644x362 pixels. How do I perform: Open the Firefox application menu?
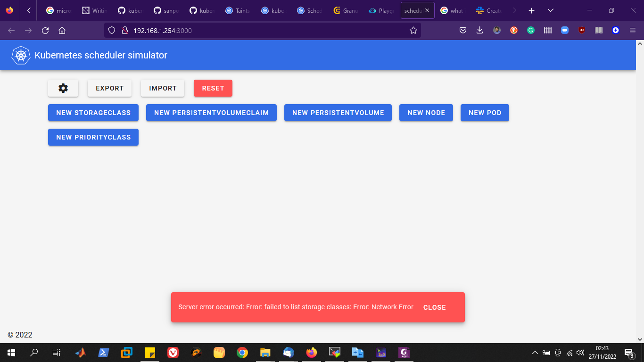[633, 30]
